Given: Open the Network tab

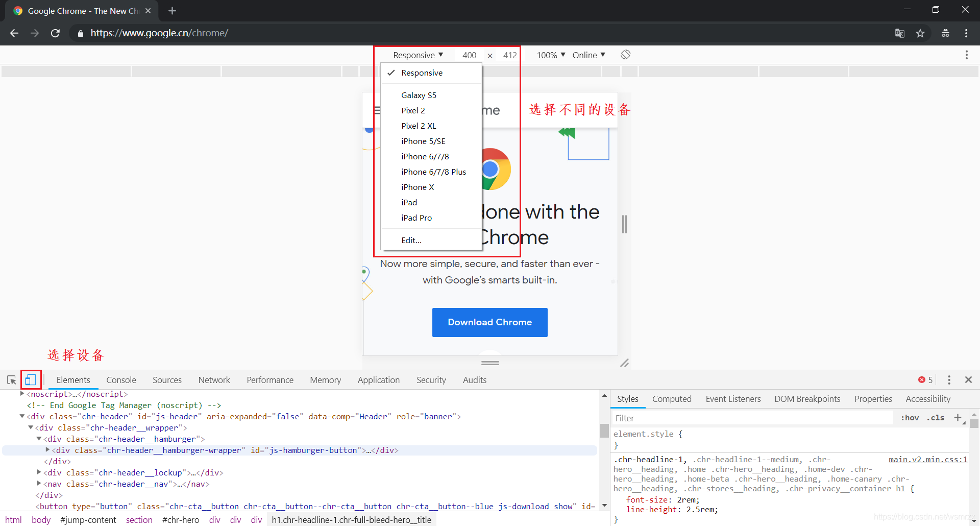Looking at the screenshot, I should point(214,380).
